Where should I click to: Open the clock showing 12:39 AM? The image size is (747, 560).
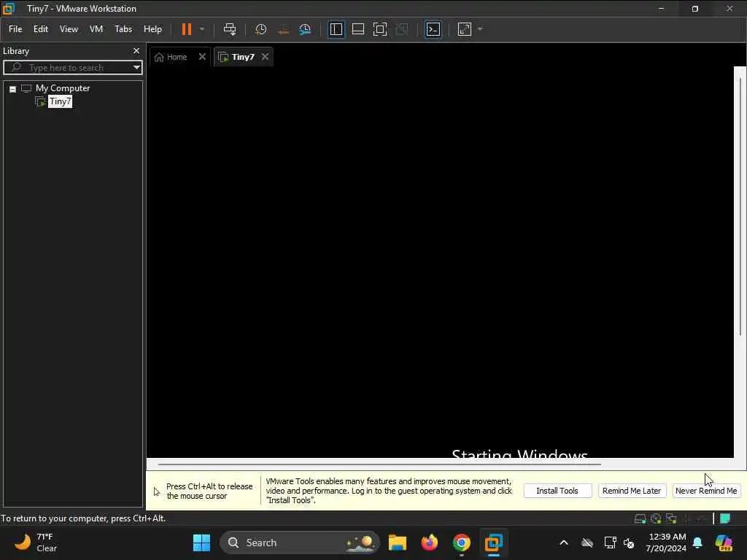click(x=666, y=542)
